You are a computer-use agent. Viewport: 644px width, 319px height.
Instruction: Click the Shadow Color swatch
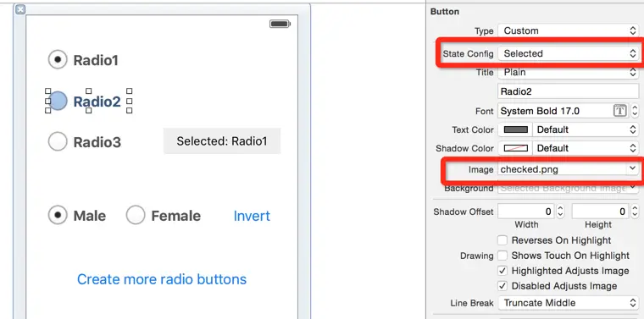click(515, 148)
